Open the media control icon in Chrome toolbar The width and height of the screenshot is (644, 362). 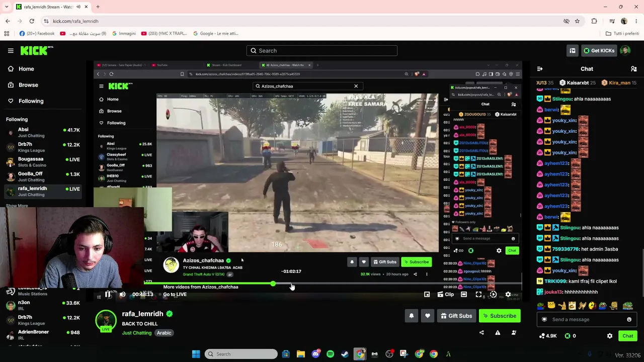(x=612, y=21)
